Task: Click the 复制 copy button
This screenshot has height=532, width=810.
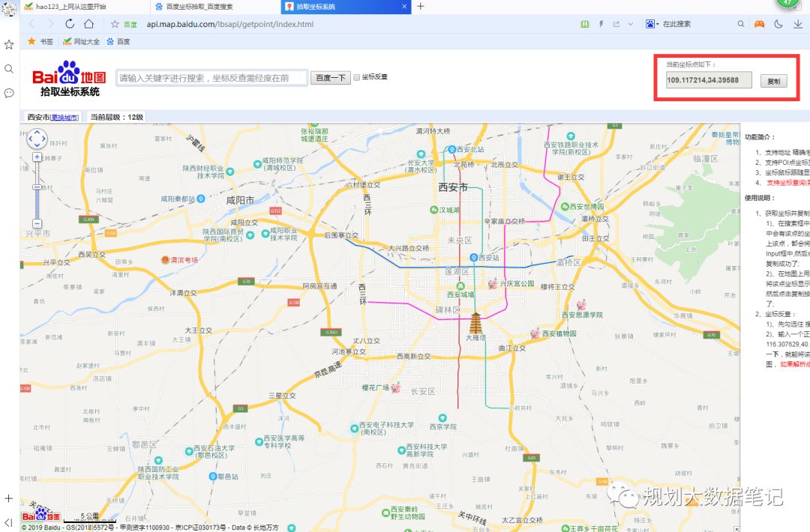Action: [773, 81]
